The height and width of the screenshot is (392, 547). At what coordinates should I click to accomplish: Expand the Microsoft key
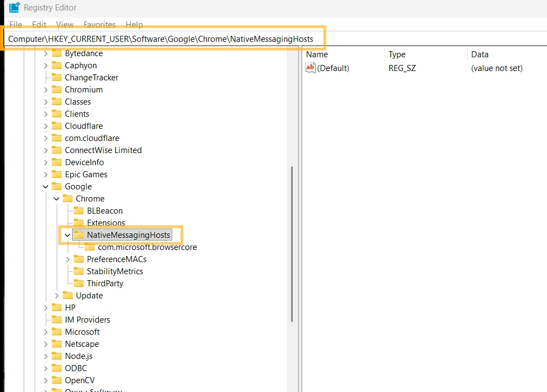46,332
